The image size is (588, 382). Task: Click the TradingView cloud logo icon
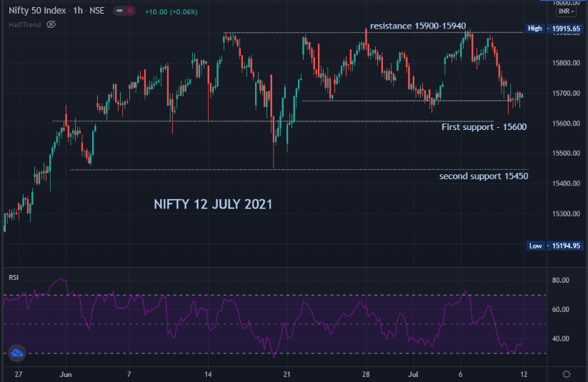point(17,353)
